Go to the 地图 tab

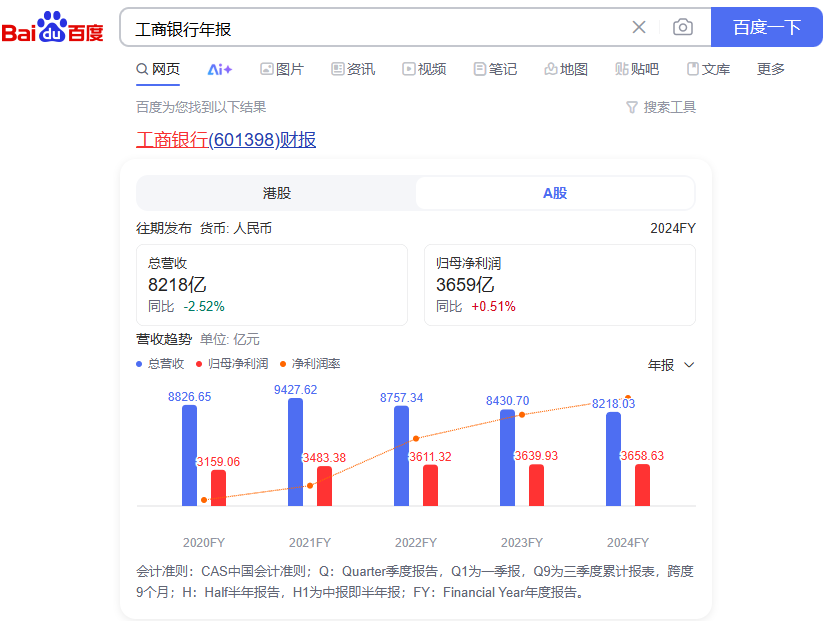(x=566, y=69)
